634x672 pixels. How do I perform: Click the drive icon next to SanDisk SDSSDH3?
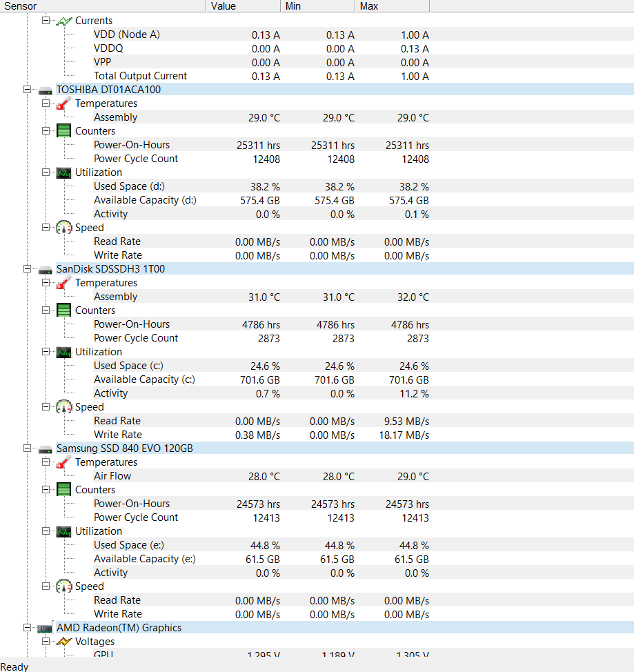45,268
